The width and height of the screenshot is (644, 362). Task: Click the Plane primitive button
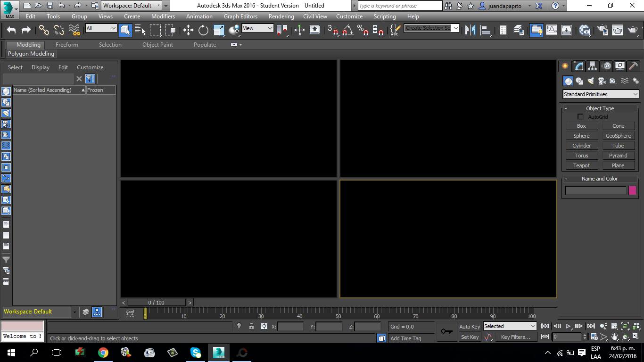click(618, 165)
